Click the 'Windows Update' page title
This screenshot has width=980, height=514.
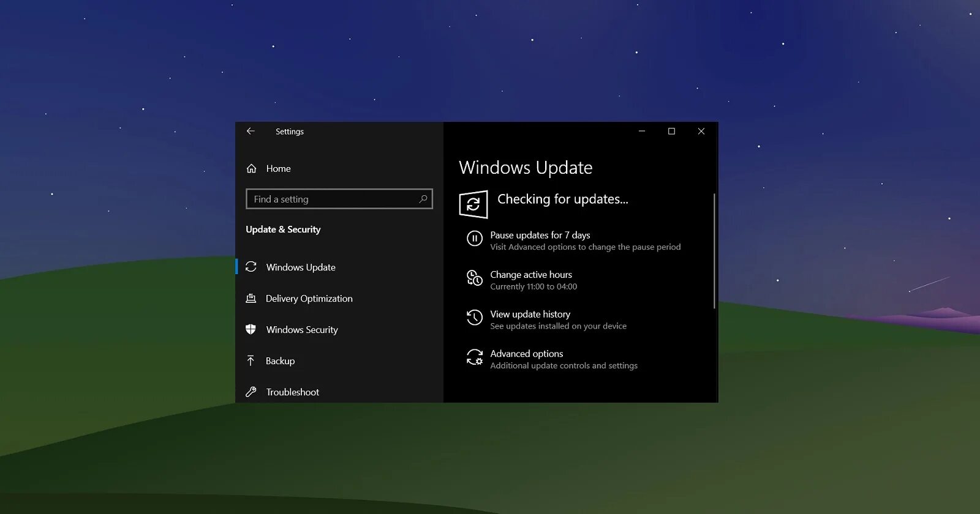[526, 168]
